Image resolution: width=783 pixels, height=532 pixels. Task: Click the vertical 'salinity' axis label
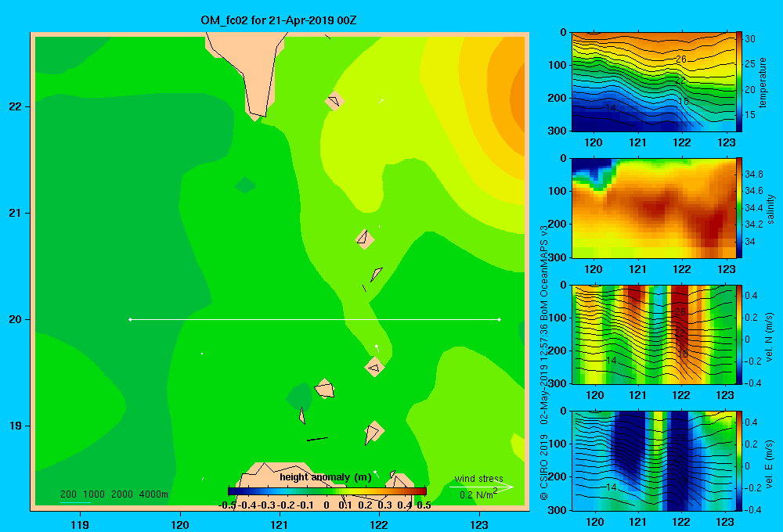pos(771,209)
